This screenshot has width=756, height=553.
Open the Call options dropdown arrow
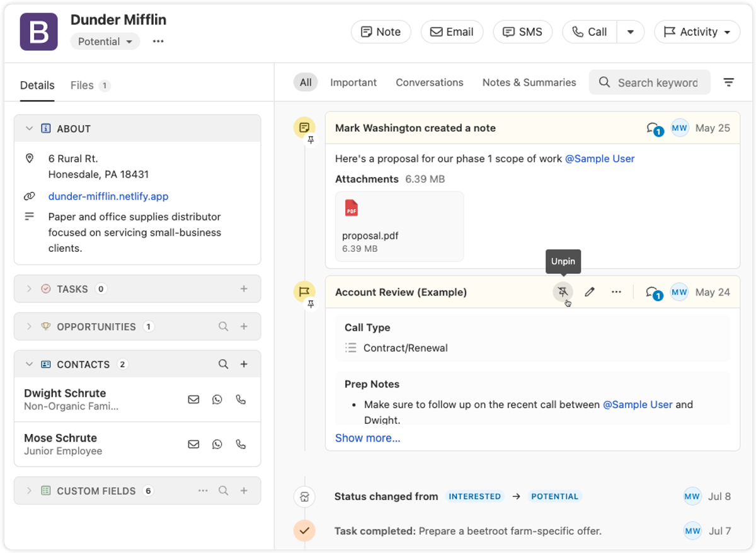click(x=630, y=32)
